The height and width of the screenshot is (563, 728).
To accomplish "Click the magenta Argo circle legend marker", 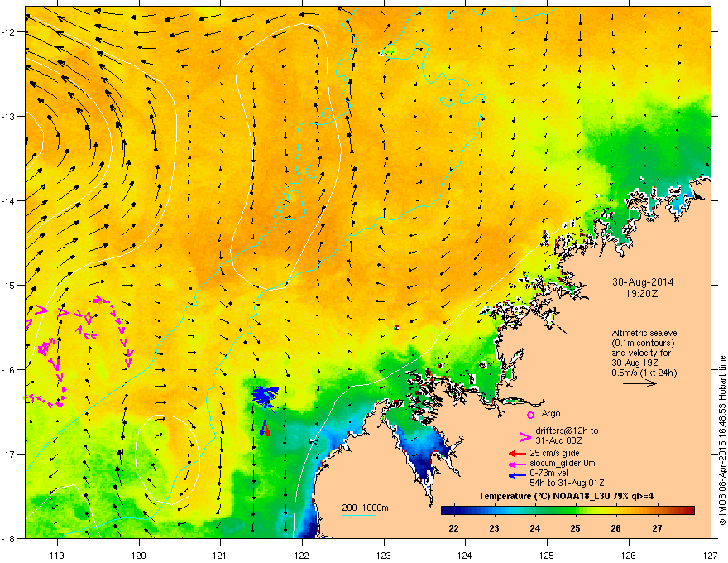I will point(530,415).
